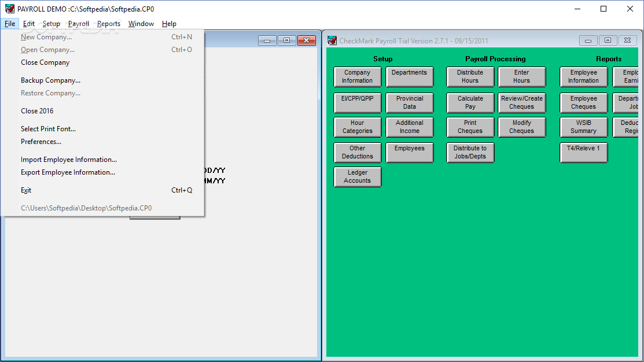This screenshot has width=644, height=362.
Task: Click Calculate Pay button
Action: (x=470, y=102)
